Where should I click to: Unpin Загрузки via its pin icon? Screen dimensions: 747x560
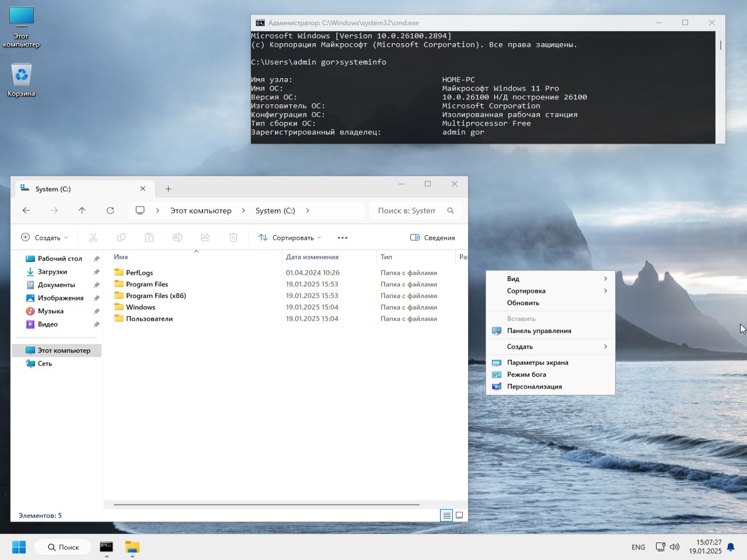pos(97,272)
